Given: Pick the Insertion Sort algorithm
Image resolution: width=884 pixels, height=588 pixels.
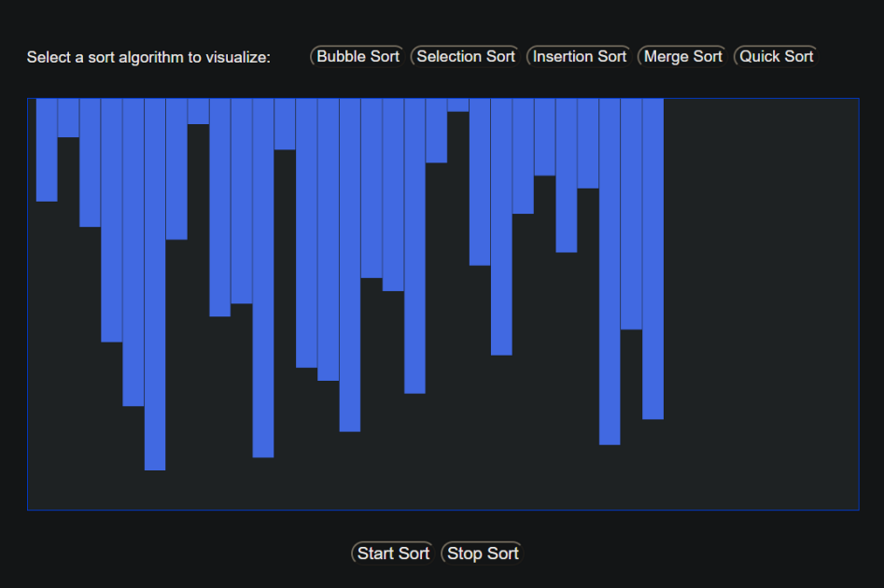Looking at the screenshot, I should 579,56.
